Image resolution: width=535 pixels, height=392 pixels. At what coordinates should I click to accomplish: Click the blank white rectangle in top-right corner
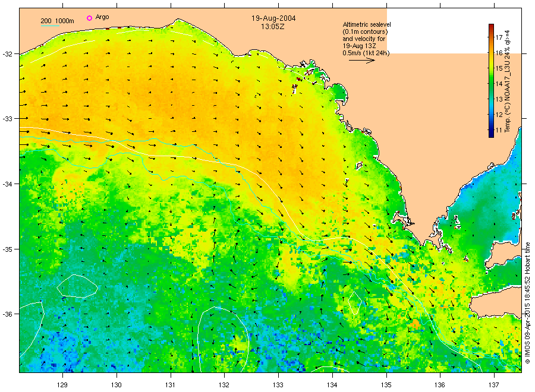[454, 31]
